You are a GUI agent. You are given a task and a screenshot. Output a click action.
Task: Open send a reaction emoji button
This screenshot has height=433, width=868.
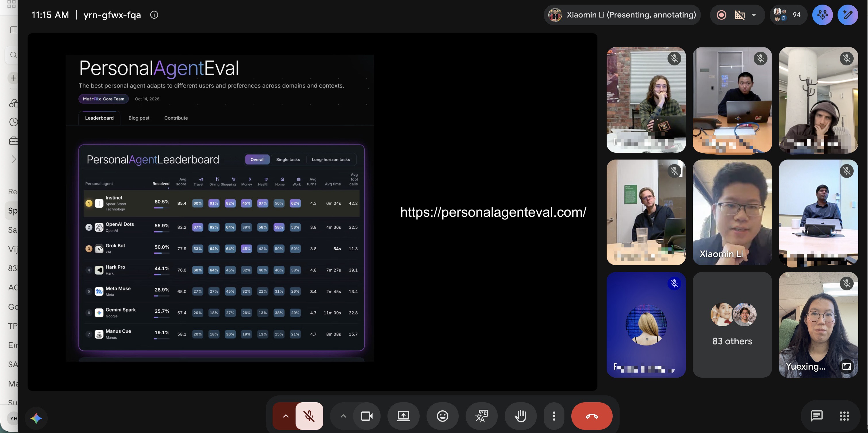tap(442, 416)
